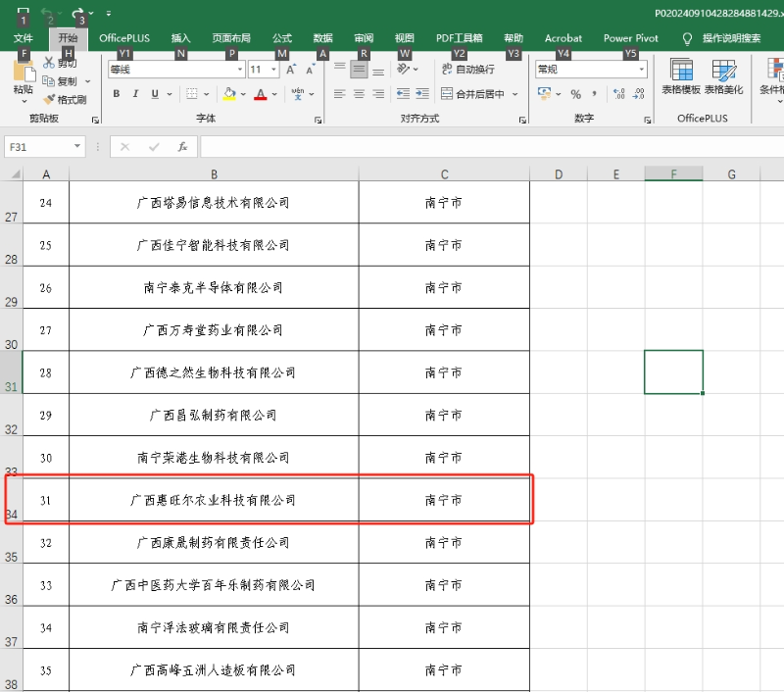Viewport: 784px width, 692px height.
Task: Increase decimal places
Action: [619, 93]
